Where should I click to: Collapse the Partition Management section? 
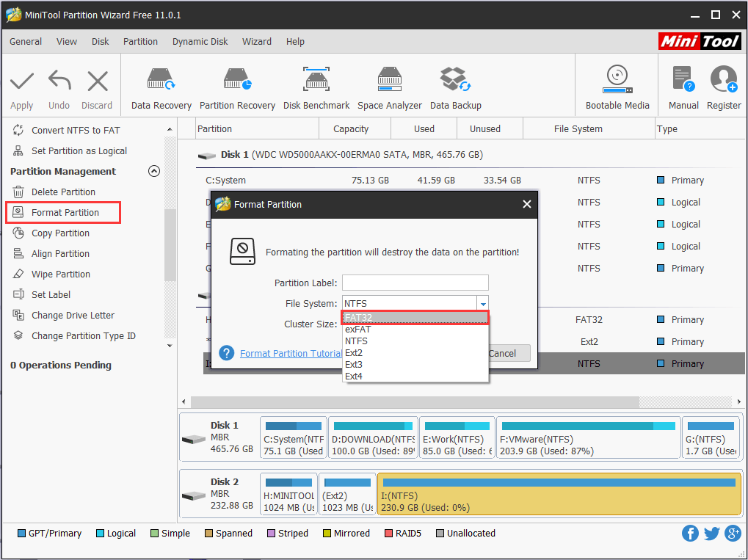click(154, 170)
